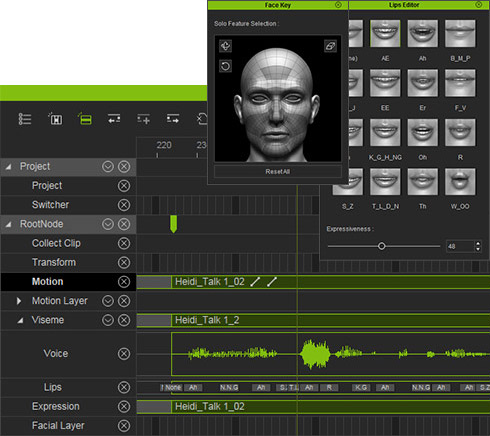Click the green key marker on RootNode track
Screen dimensions: 490x436
[173, 224]
